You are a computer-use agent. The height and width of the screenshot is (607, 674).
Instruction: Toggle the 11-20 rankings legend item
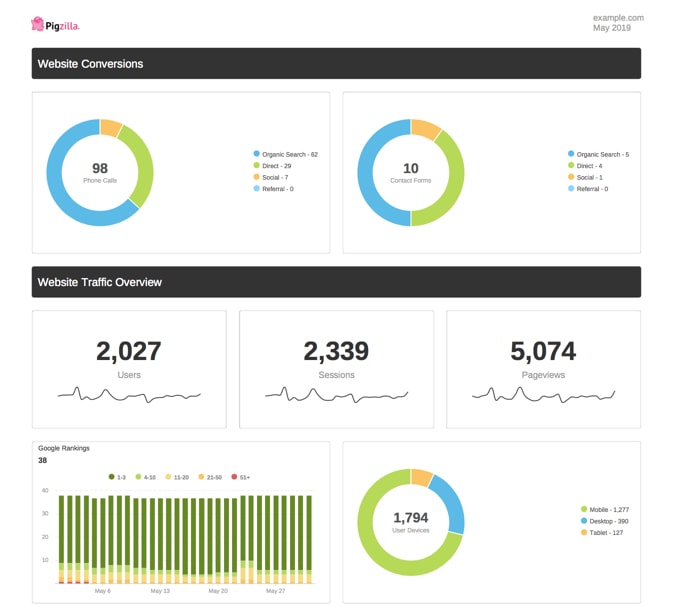click(x=177, y=477)
